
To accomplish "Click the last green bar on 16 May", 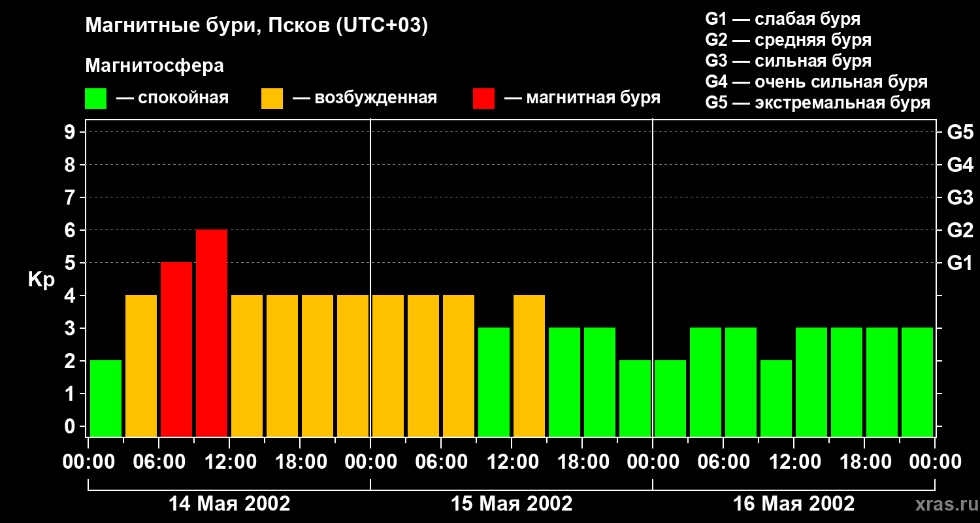I will (x=917, y=381).
